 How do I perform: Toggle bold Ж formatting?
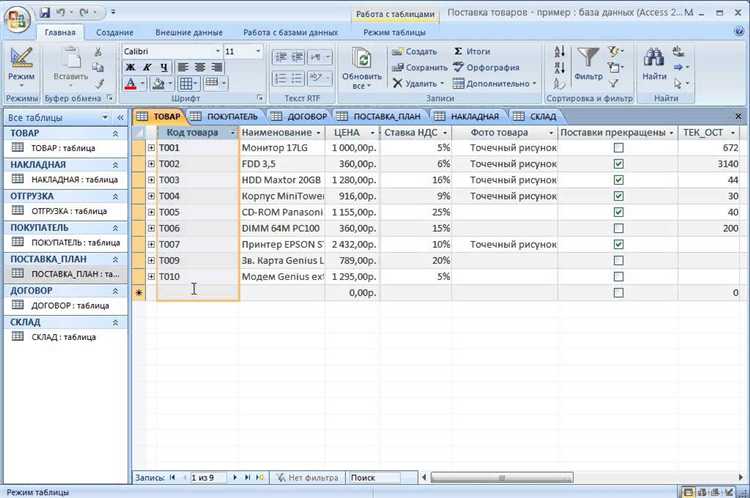tap(130, 67)
